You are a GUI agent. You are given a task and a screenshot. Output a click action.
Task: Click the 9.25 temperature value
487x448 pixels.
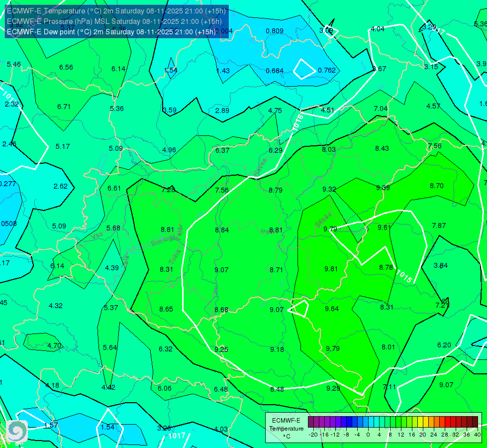point(221,350)
